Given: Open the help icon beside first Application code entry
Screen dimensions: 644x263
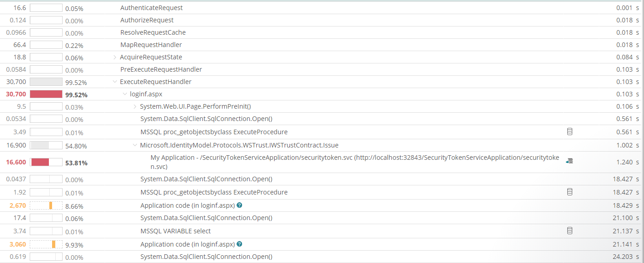Looking at the screenshot, I should (x=239, y=205).
